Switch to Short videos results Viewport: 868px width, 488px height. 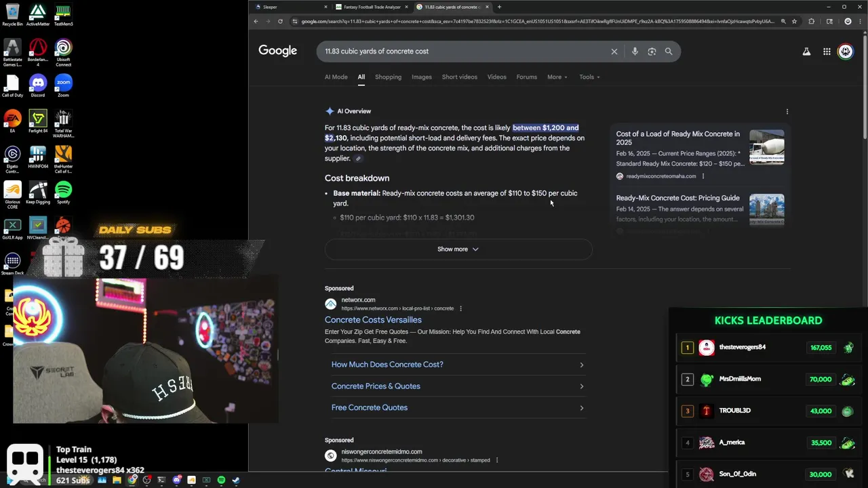click(x=460, y=77)
